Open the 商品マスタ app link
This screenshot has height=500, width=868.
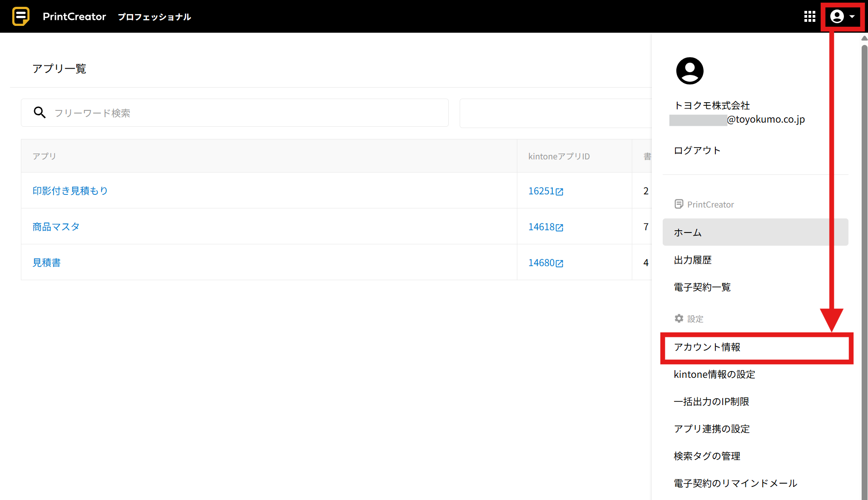coord(56,227)
